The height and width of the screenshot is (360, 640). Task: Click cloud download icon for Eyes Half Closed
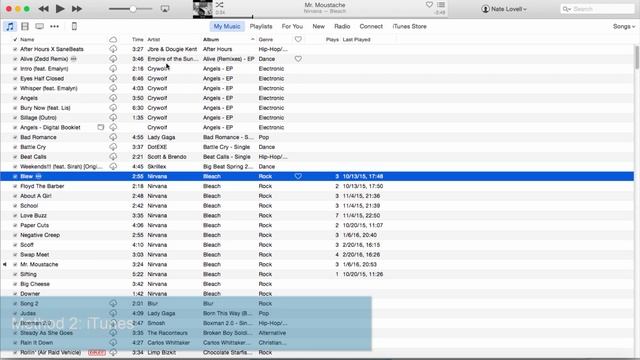point(113,78)
